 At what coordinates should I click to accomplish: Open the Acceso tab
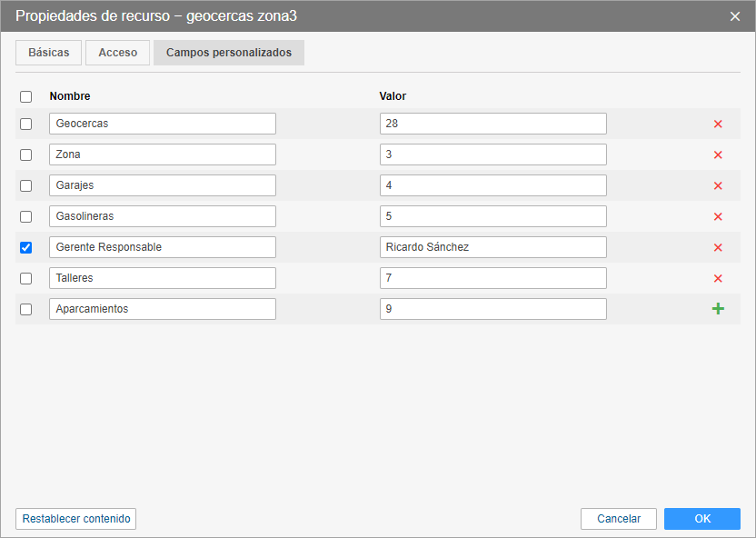coord(118,53)
